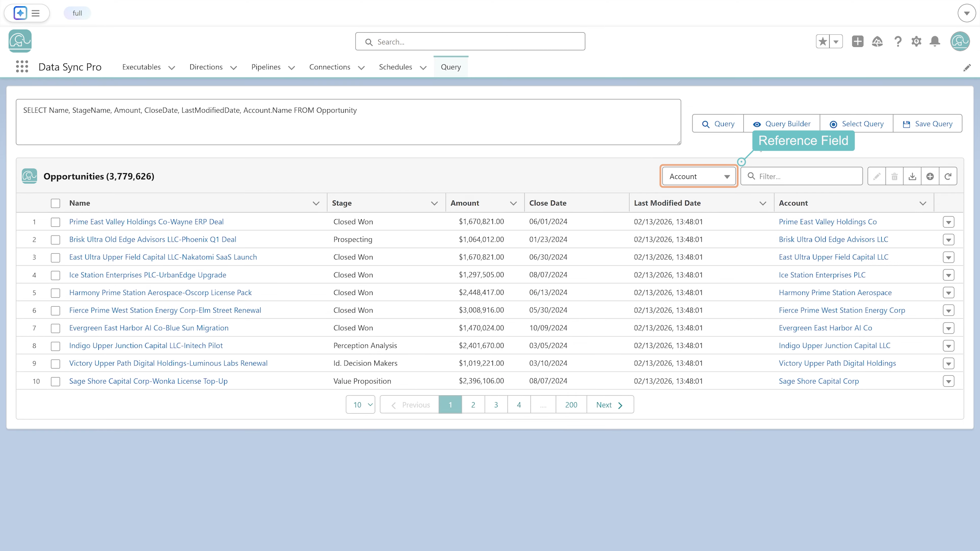Open the Directions nav tab
980x551 pixels.
(206, 67)
